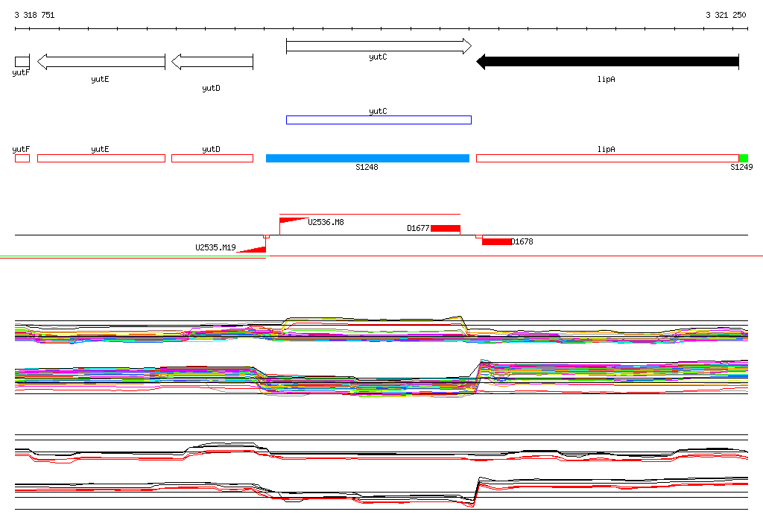Click the U2536.M8 red upshift marker
Viewport: 763px width, 532px height.
click(x=294, y=221)
